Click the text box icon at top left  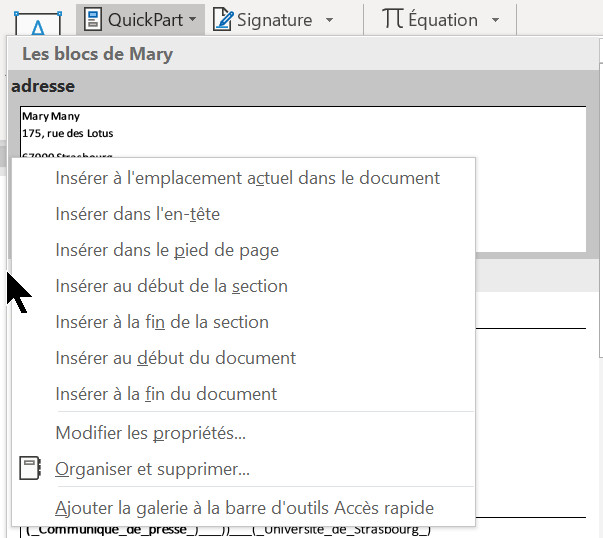35,22
